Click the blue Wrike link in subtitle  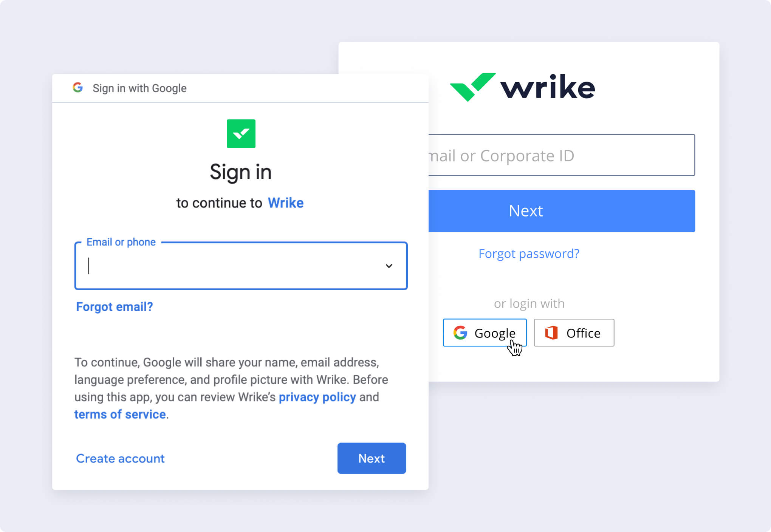pos(286,203)
